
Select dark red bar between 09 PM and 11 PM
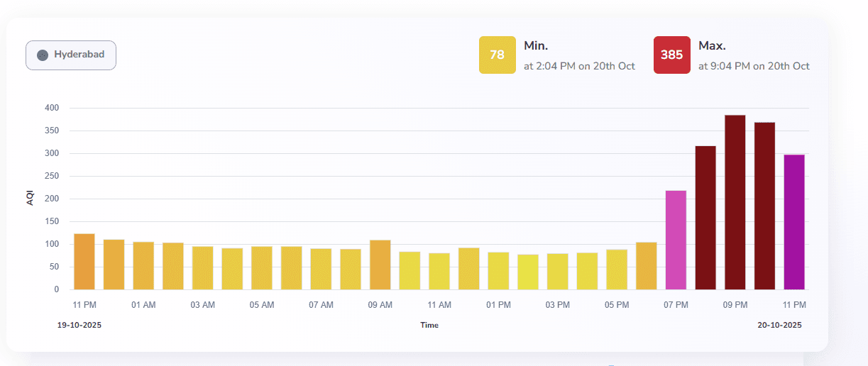[764, 206]
